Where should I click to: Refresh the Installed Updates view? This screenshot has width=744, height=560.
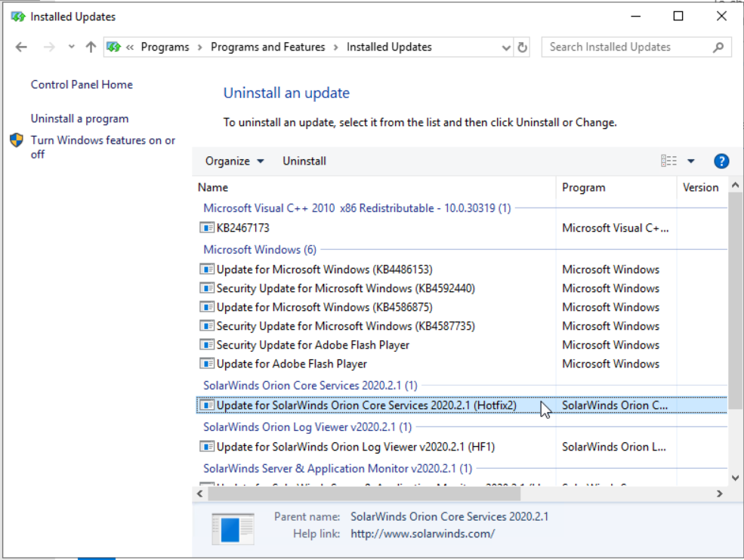coord(522,48)
